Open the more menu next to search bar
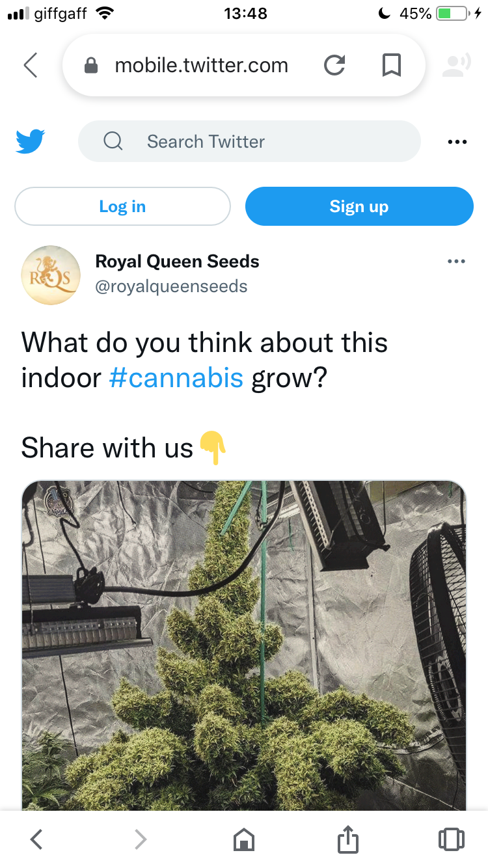488x868 pixels. click(457, 142)
